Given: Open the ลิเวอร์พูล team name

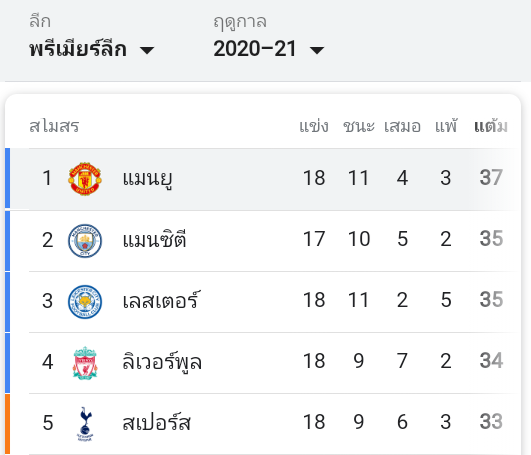Looking at the screenshot, I should [x=162, y=362].
